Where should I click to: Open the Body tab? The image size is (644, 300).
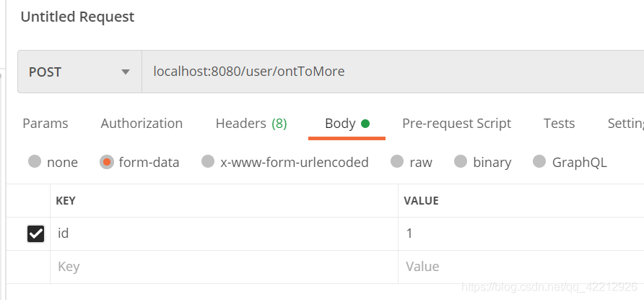pyautogui.click(x=346, y=124)
